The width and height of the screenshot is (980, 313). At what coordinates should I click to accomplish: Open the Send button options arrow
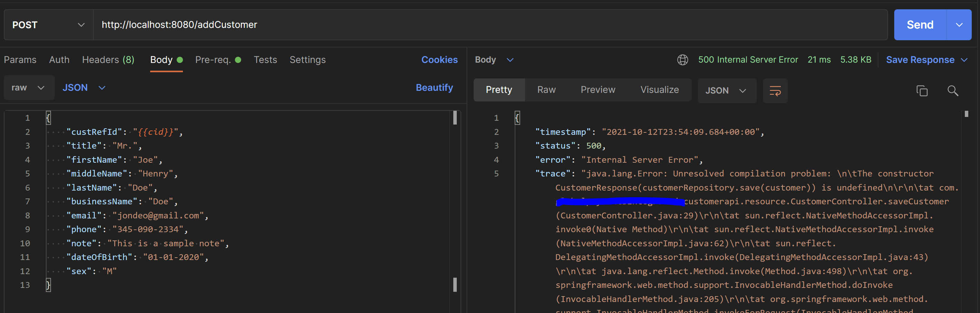point(959,25)
